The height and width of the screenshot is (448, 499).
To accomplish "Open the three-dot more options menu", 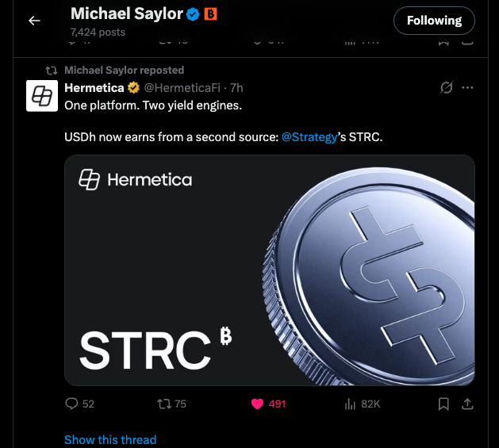I will click(467, 87).
